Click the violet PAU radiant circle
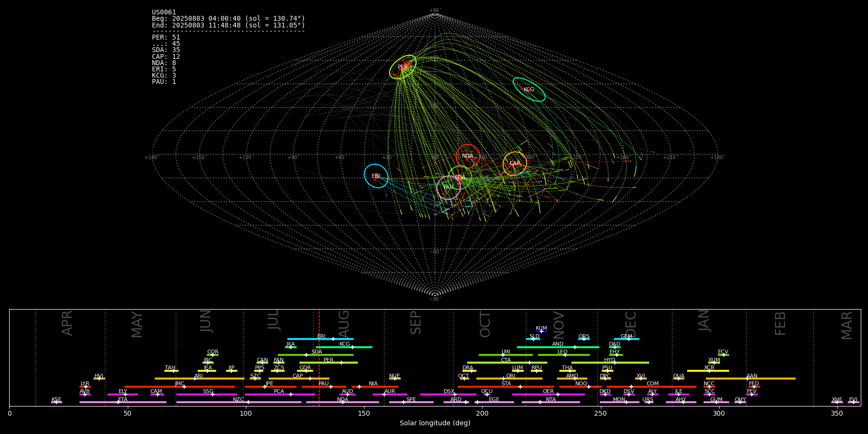This screenshot has height=434, width=868. (448, 188)
